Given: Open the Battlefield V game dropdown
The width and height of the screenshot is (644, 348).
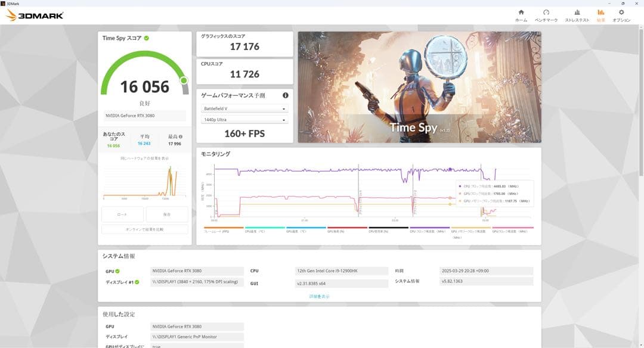Looking at the screenshot, I should pyautogui.click(x=244, y=108).
